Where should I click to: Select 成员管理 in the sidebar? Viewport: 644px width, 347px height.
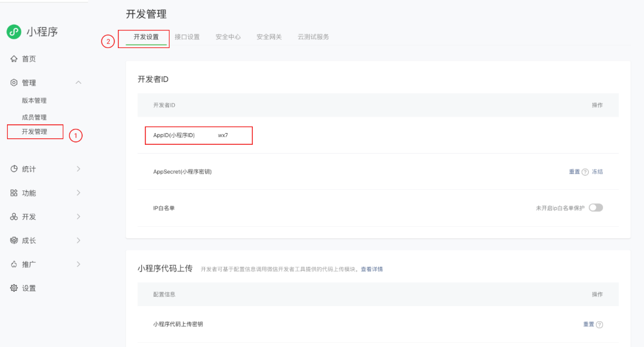point(34,117)
